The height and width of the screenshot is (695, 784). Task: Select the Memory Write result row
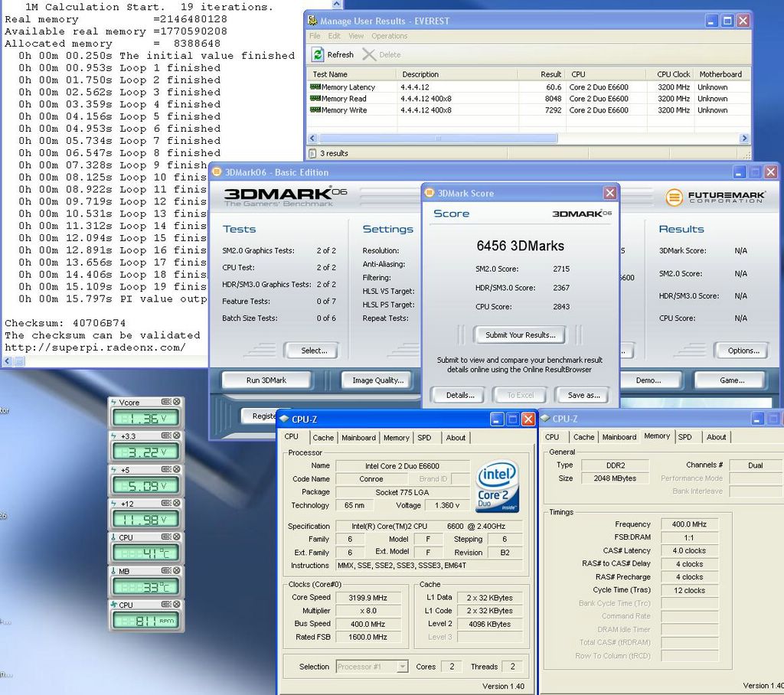tap(528, 110)
